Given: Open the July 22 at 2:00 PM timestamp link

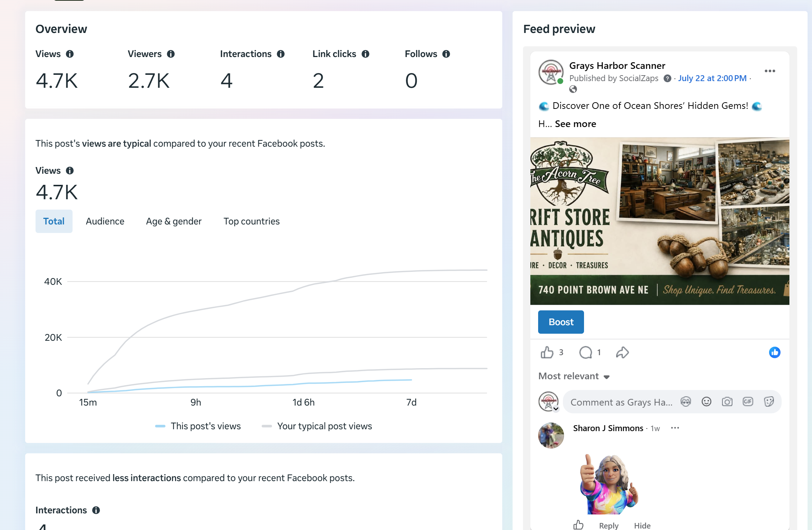Looking at the screenshot, I should pyautogui.click(x=712, y=79).
